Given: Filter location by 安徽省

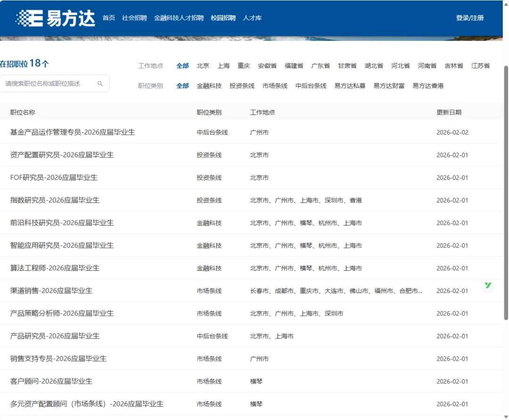Looking at the screenshot, I should [x=267, y=66].
